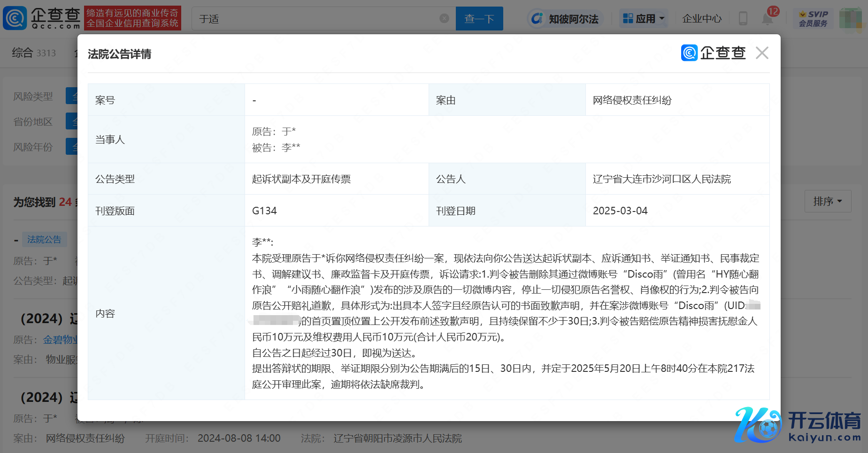
Task: Click the red 全国企业信用查询系统 slogan banner
Action: coord(132,18)
